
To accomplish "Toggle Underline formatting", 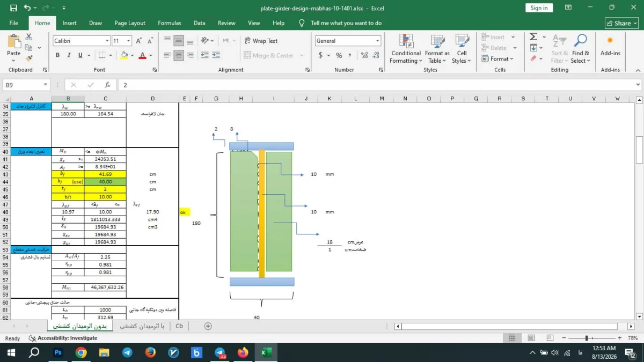I will 80,55.
